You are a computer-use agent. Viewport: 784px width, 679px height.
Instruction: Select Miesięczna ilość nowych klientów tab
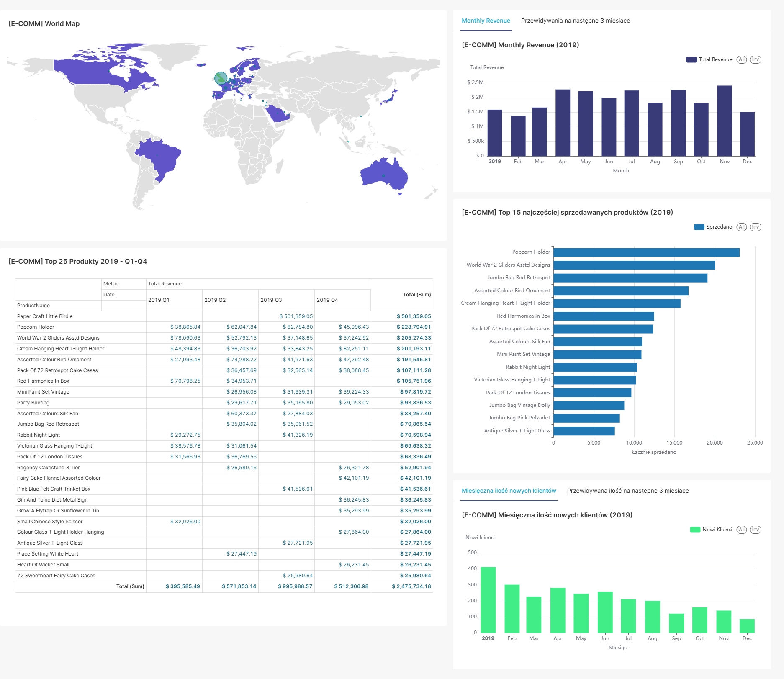(509, 491)
